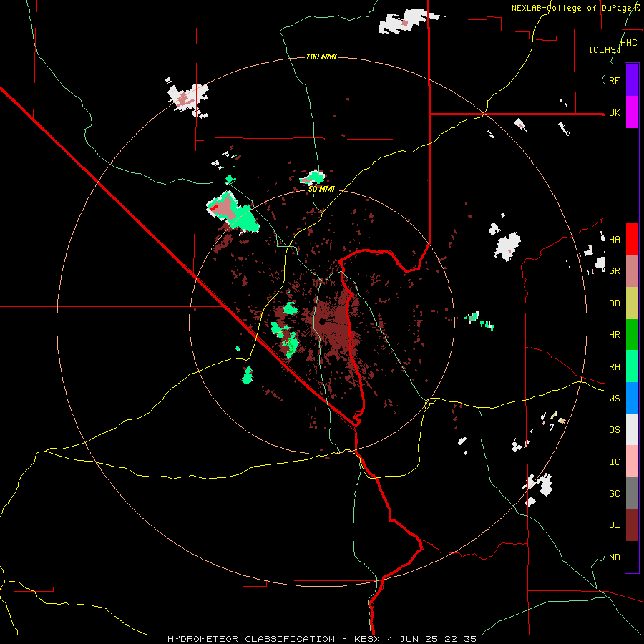
Task: Click the DS legend label
Action: tap(614, 430)
